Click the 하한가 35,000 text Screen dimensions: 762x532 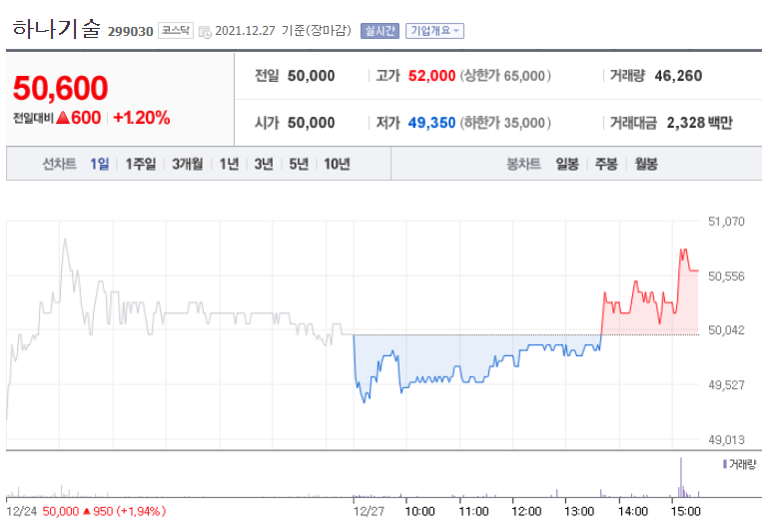coord(505,123)
